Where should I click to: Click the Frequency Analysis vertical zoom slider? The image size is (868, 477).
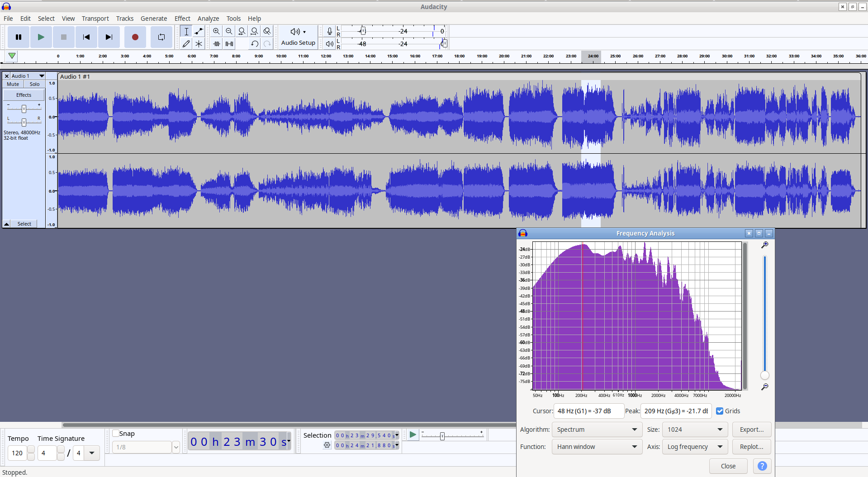pyautogui.click(x=765, y=375)
